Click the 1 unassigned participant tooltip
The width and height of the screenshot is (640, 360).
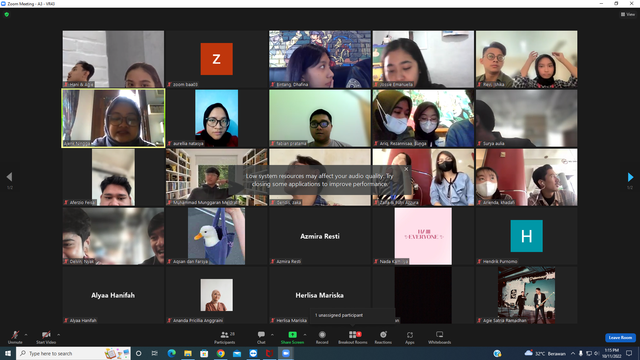(352, 315)
